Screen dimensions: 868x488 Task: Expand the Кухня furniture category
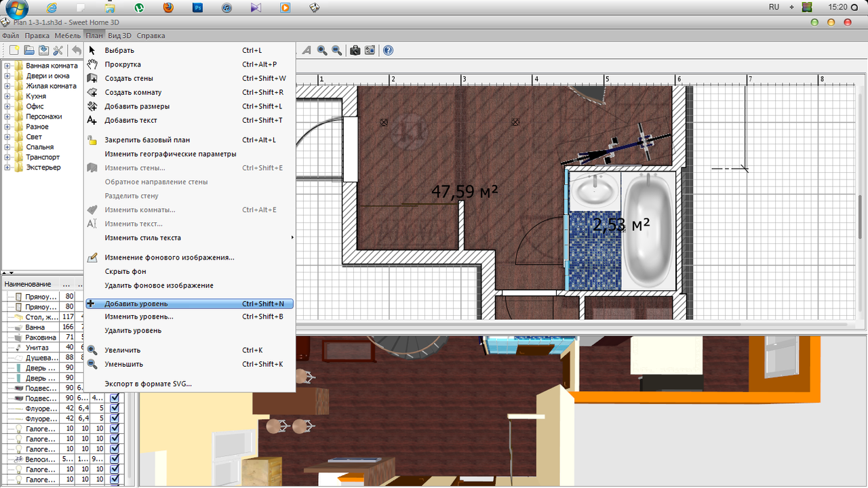click(7, 96)
